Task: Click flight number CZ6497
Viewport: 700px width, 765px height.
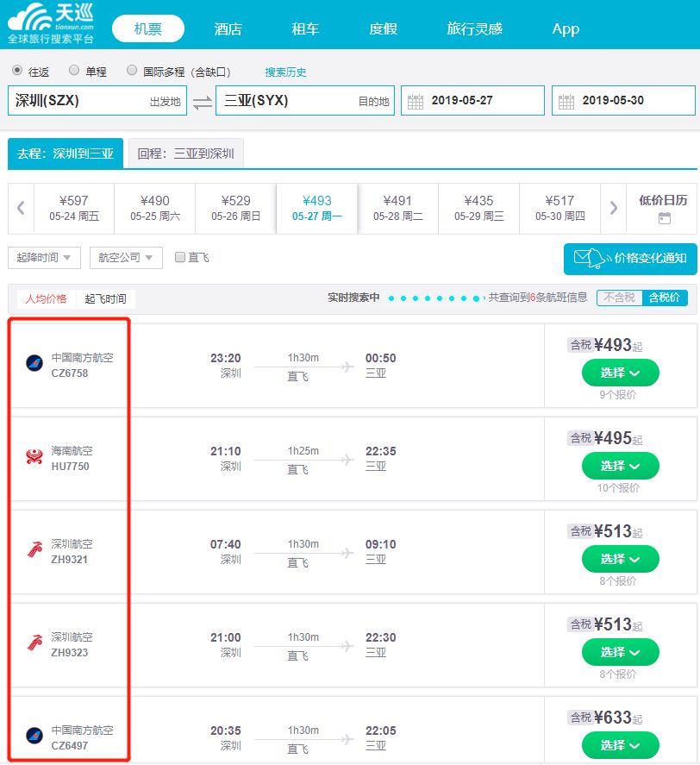Action: [70, 746]
